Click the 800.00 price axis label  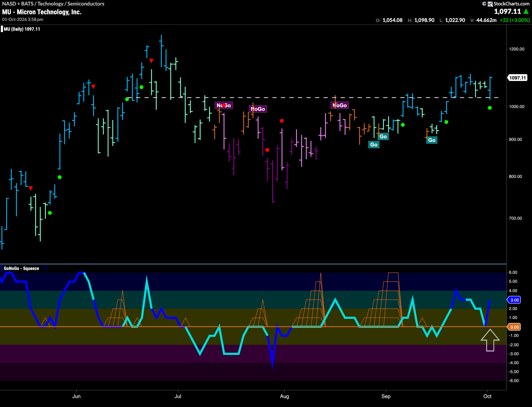click(x=515, y=176)
